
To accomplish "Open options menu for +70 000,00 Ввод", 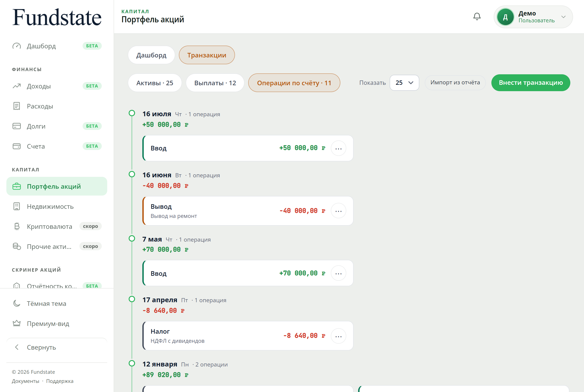I will [x=338, y=273].
